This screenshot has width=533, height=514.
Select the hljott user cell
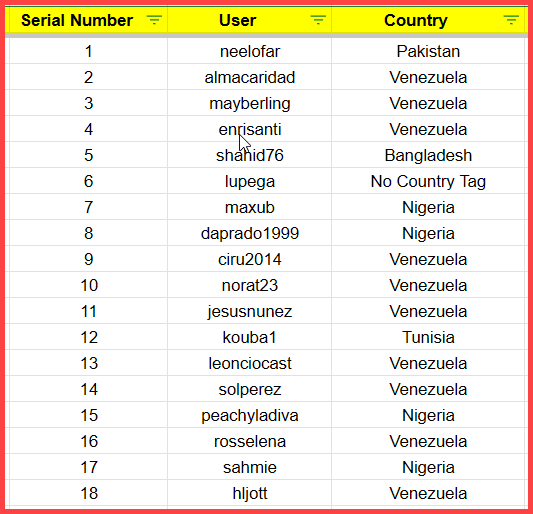coord(250,493)
